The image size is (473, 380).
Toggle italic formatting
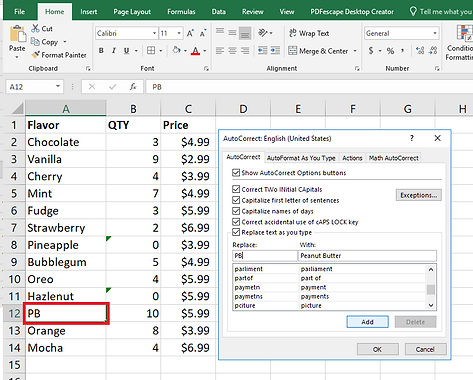click(x=114, y=51)
